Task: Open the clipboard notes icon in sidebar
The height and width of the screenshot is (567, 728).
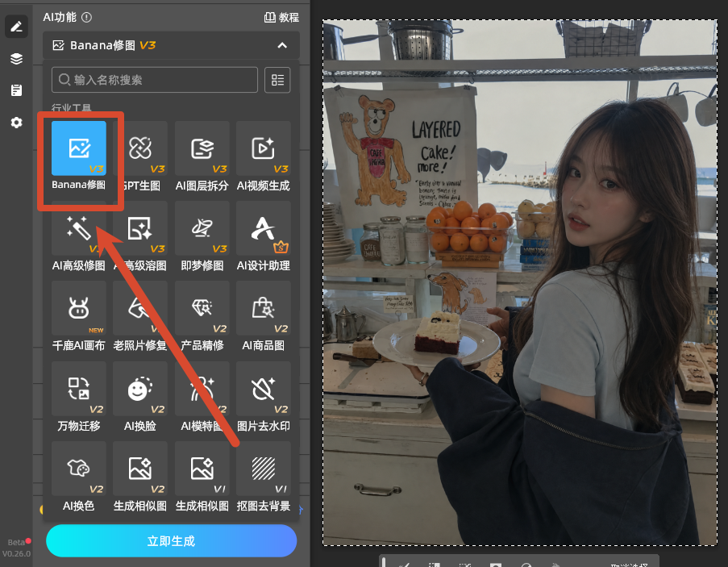Action: click(x=16, y=90)
